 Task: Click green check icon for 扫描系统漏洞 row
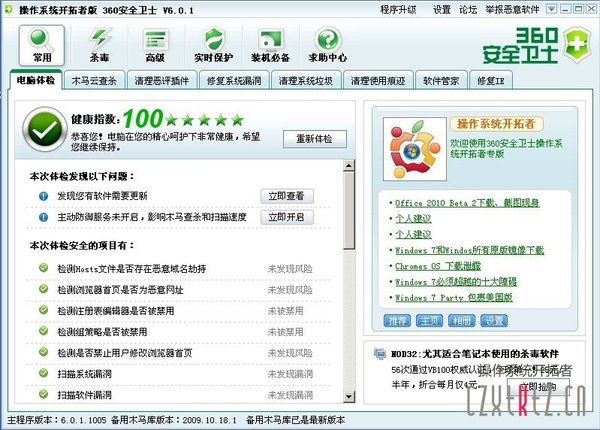pyautogui.click(x=44, y=373)
